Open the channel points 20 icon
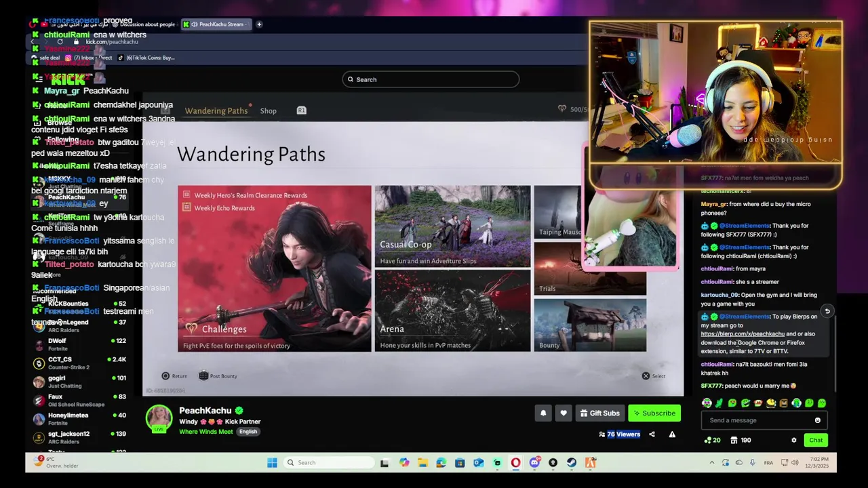The width and height of the screenshot is (868, 488). (x=712, y=440)
